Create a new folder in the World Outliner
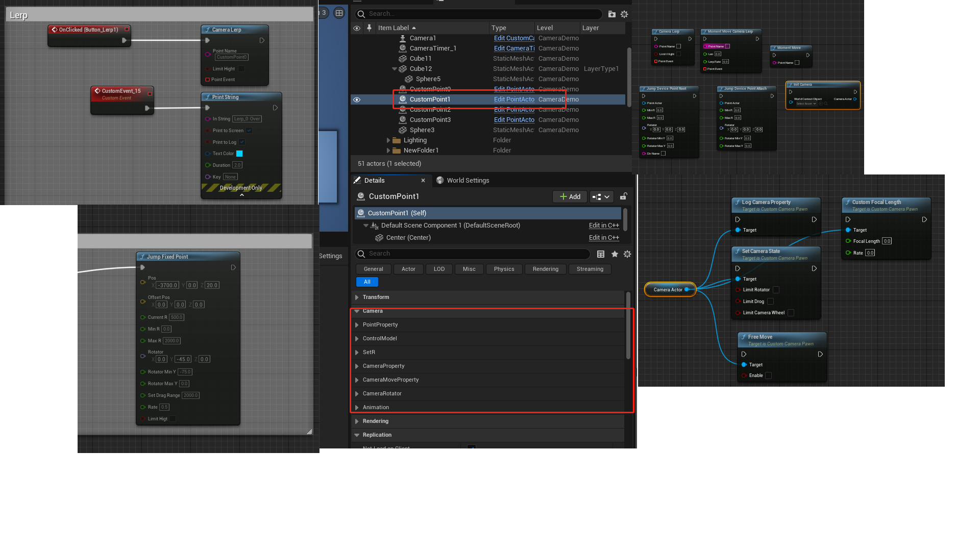Screen dimensions: 980x551 (611, 14)
